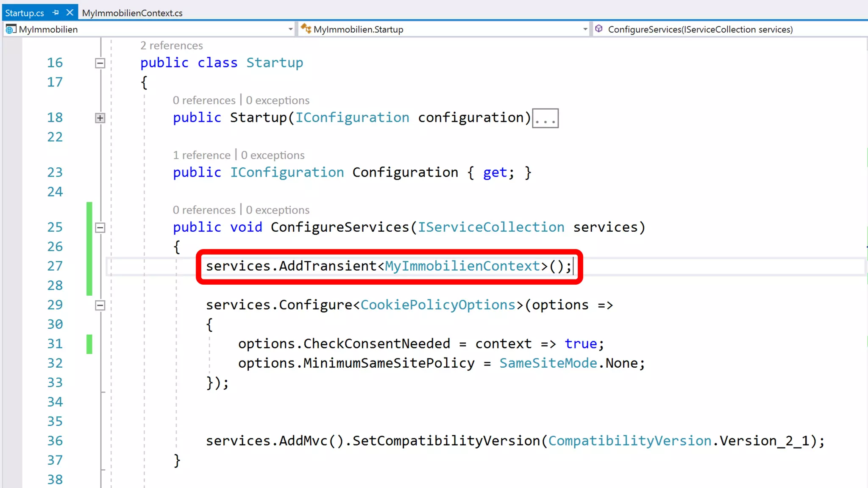Click '0 exceptions' CodeLens above ConfigureServices
The height and width of the screenshot is (488, 868).
278,210
